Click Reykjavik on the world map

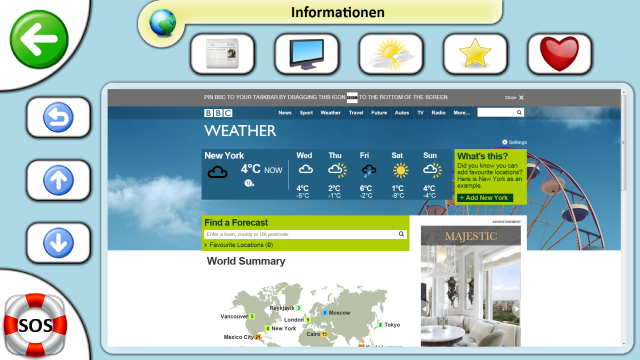[x=285, y=308]
